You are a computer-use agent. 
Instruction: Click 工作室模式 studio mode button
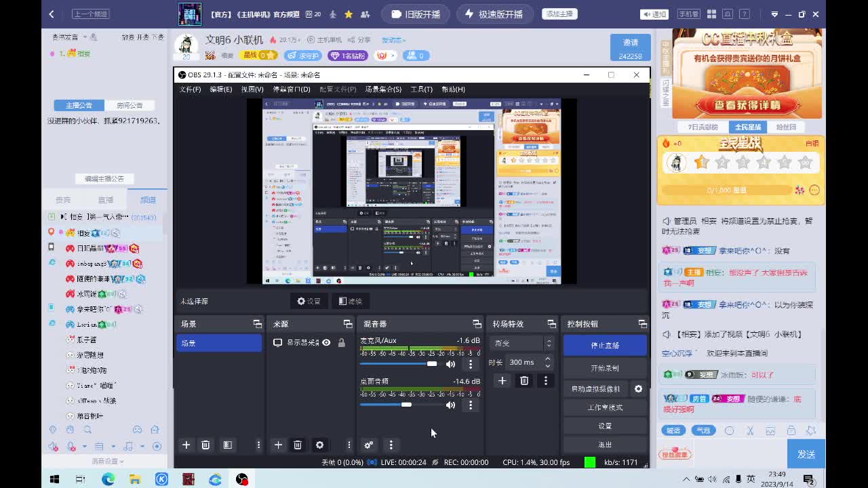click(605, 407)
